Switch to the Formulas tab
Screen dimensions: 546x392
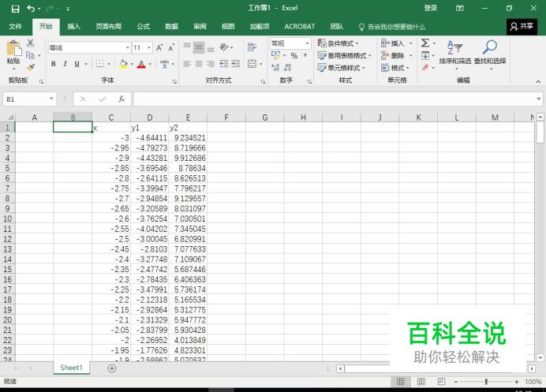pos(143,27)
